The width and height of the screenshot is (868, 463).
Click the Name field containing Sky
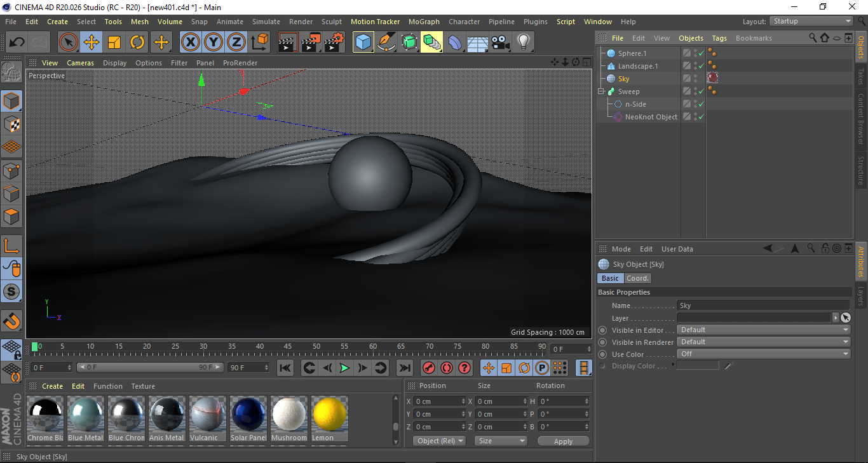[x=763, y=305]
